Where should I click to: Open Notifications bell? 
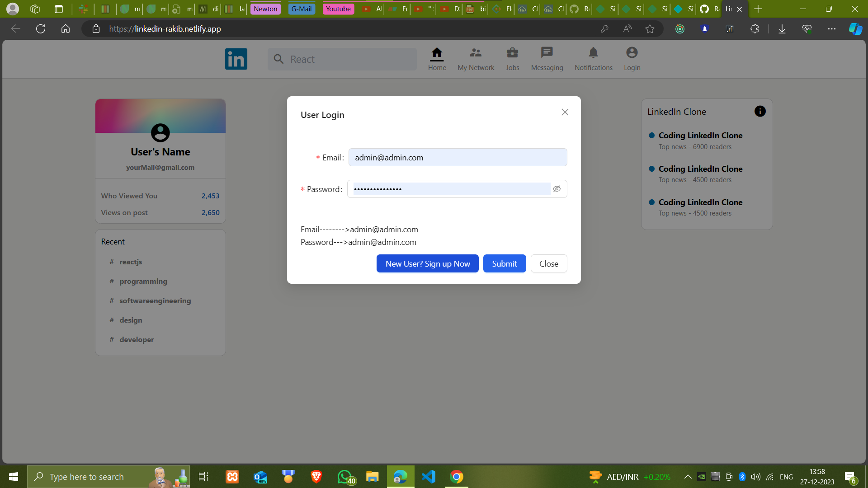click(594, 59)
